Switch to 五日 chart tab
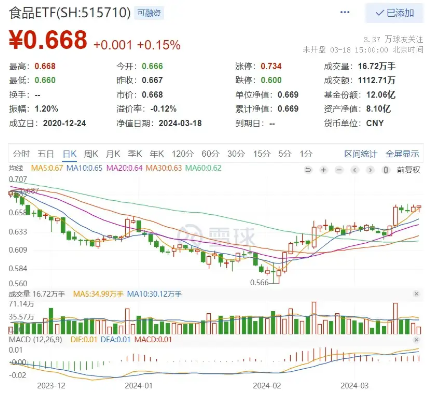 pyautogui.click(x=46, y=154)
